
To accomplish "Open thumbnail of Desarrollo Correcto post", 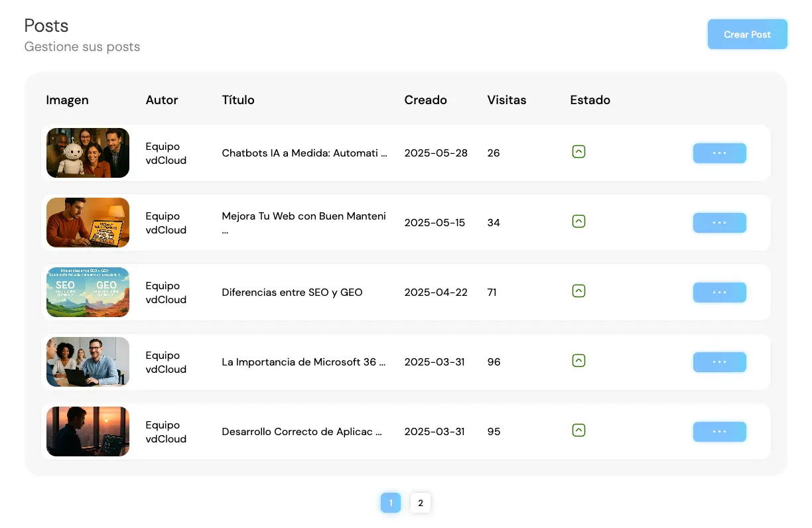I will [x=88, y=432].
